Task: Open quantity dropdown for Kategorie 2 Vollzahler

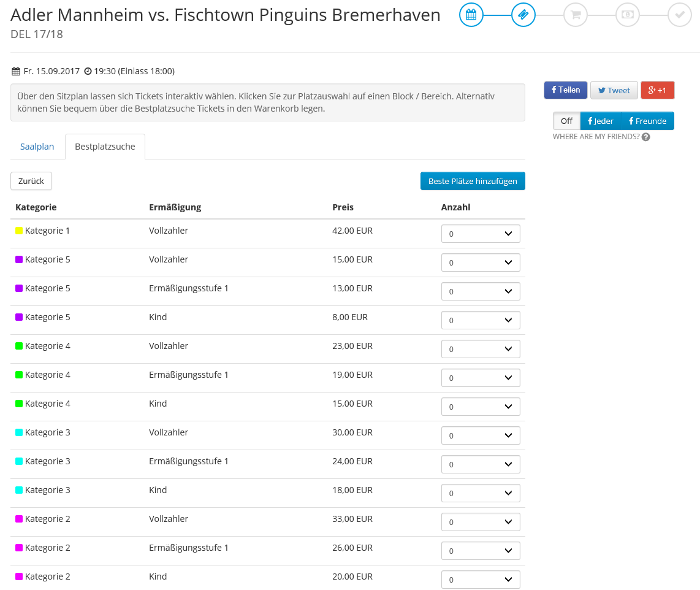Action: tap(481, 522)
